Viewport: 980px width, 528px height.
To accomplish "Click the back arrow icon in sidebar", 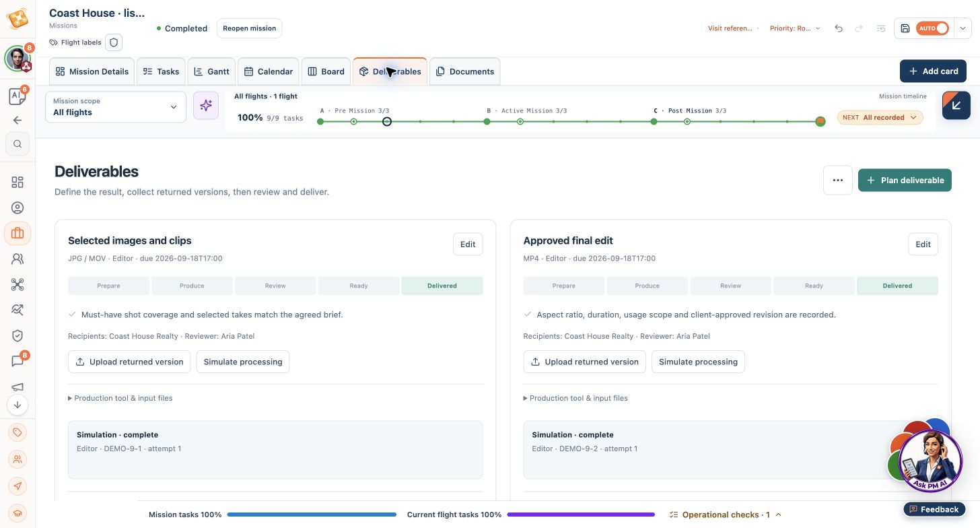I will pyautogui.click(x=17, y=121).
